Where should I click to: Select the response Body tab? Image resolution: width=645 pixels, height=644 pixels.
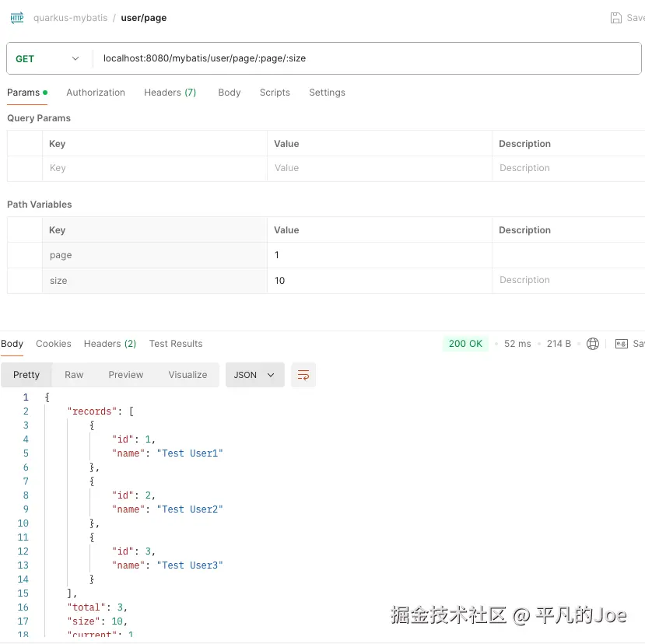(x=12, y=343)
